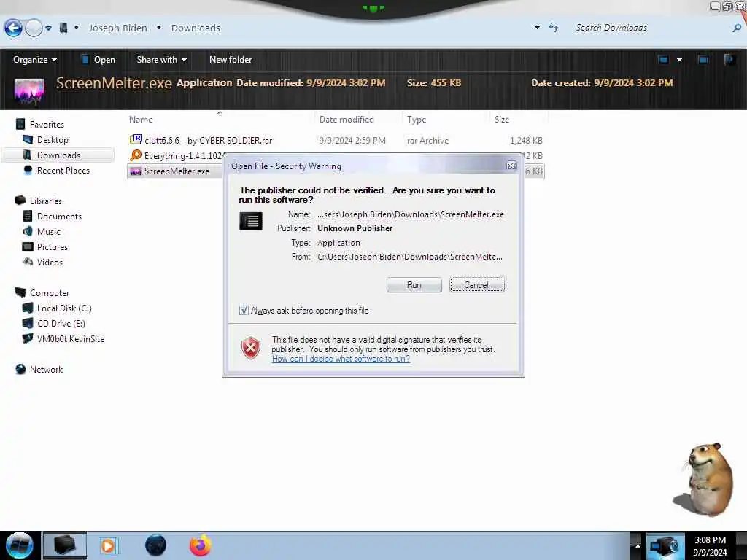Select CD Drive (E:)
The height and width of the screenshot is (560, 747).
[61, 323]
